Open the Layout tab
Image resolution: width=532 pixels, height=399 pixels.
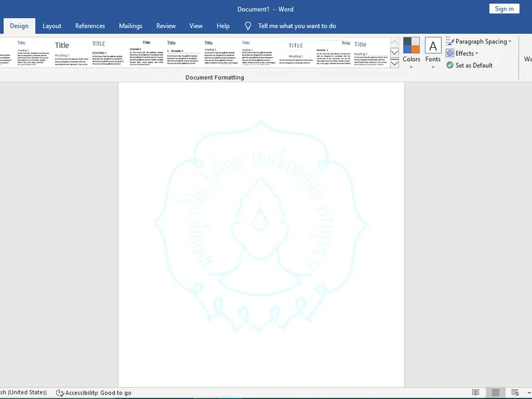52,26
